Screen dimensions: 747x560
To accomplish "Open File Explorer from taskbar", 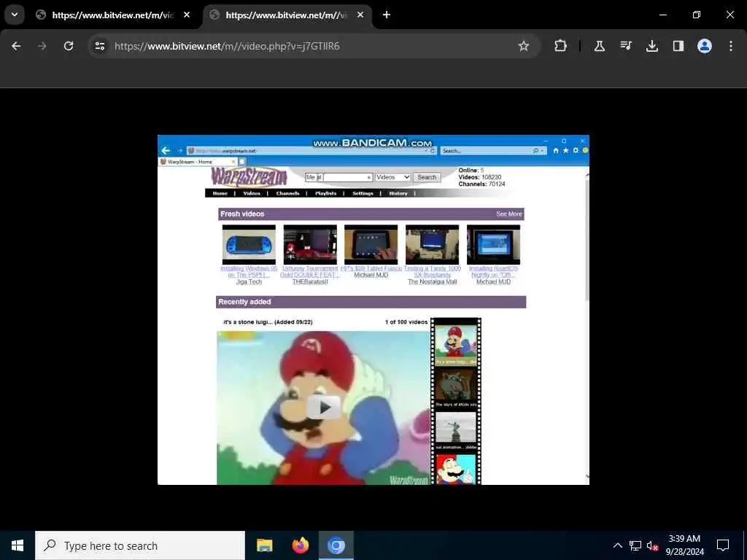I will click(264, 545).
